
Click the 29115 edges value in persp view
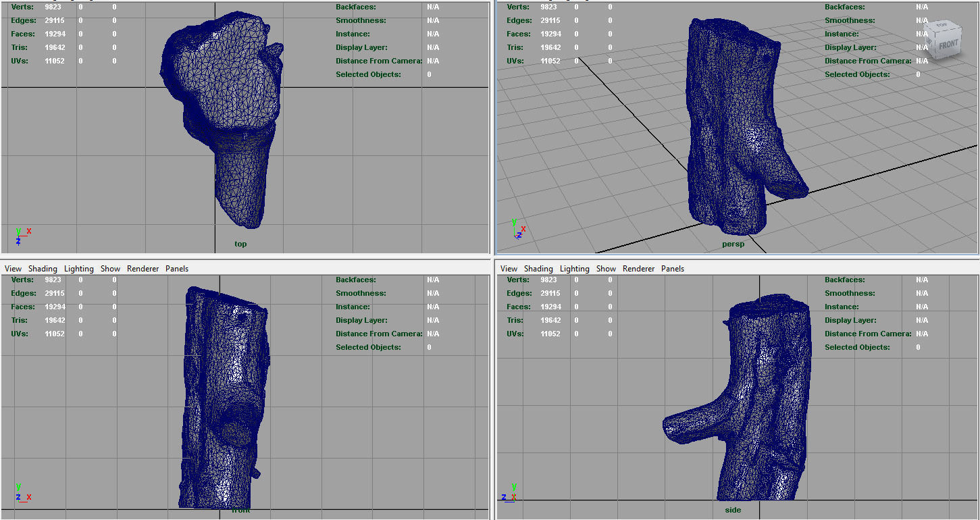click(x=550, y=20)
